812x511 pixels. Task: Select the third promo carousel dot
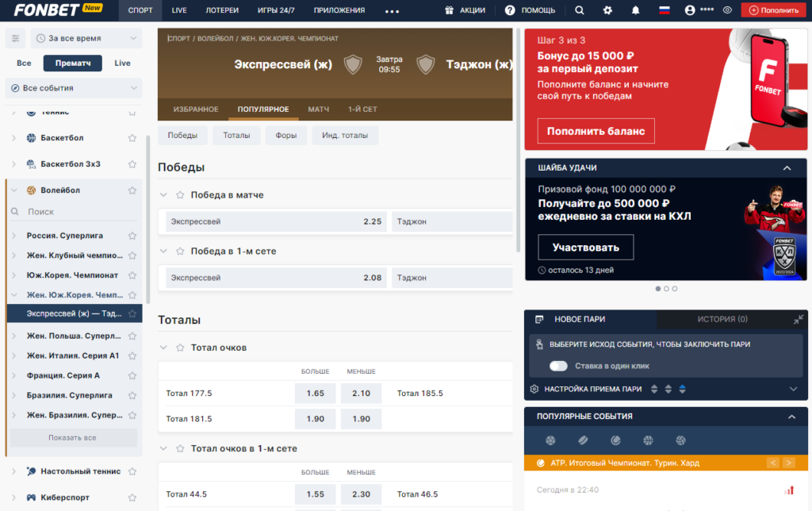pos(675,289)
